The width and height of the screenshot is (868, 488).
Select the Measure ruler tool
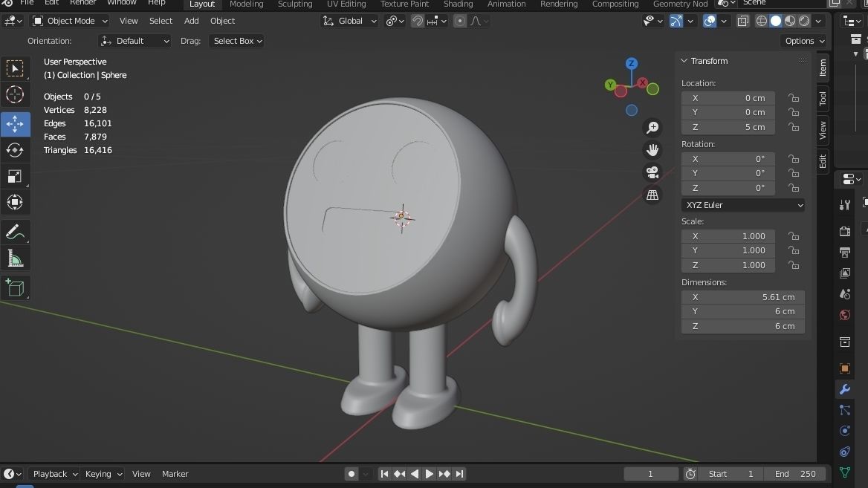[15, 258]
